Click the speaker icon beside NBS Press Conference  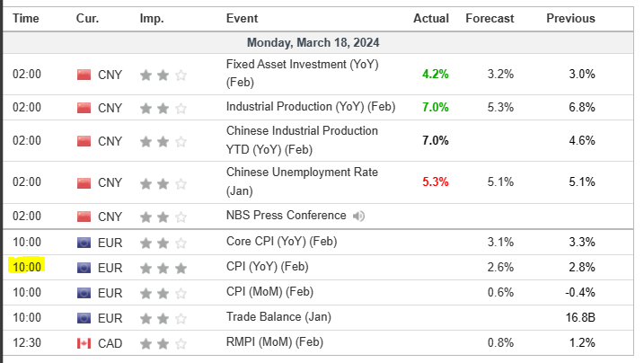coord(359,216)
